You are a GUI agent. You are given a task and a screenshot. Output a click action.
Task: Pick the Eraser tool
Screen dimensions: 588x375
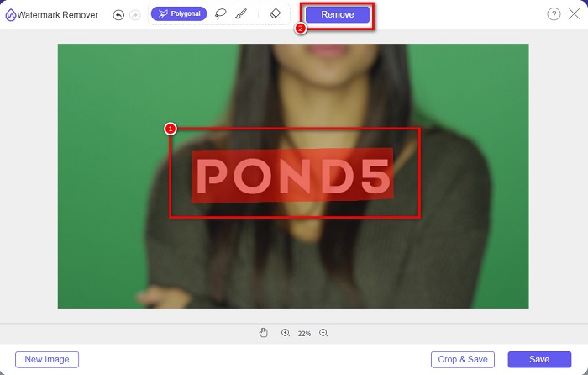point(275,14)
